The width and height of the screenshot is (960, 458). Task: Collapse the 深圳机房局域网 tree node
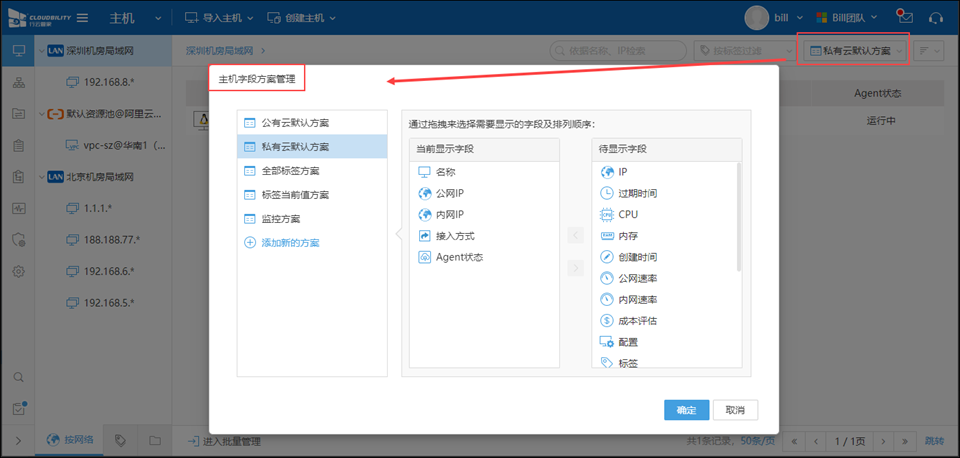(43, 50)
